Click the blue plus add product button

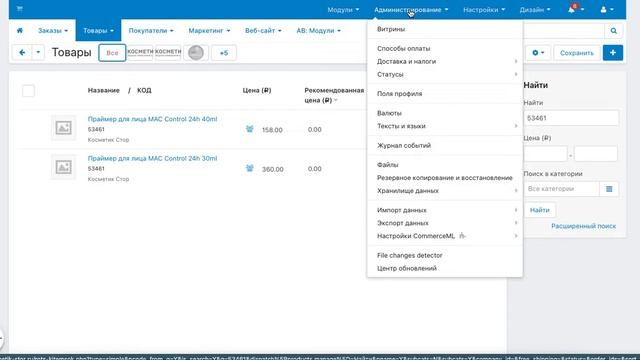(613, 53)
